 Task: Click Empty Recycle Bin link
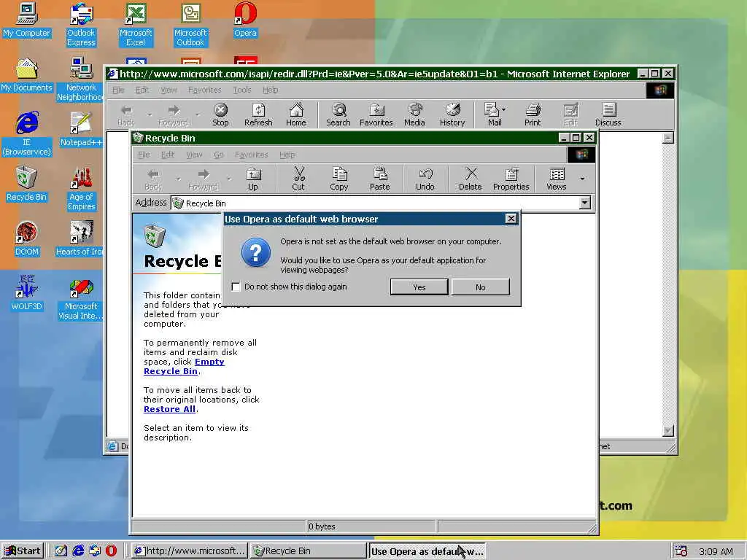coord(184,367)
